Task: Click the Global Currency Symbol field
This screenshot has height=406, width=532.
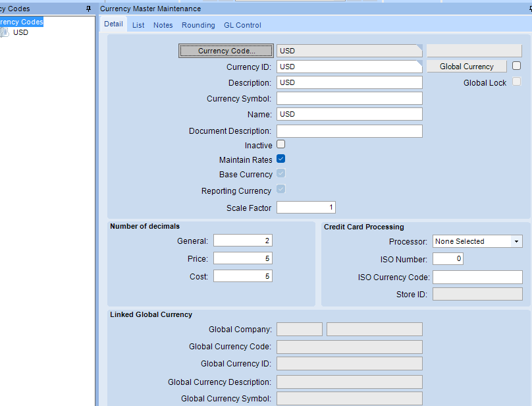Action: pyautogui.click(x=350, y=399)
